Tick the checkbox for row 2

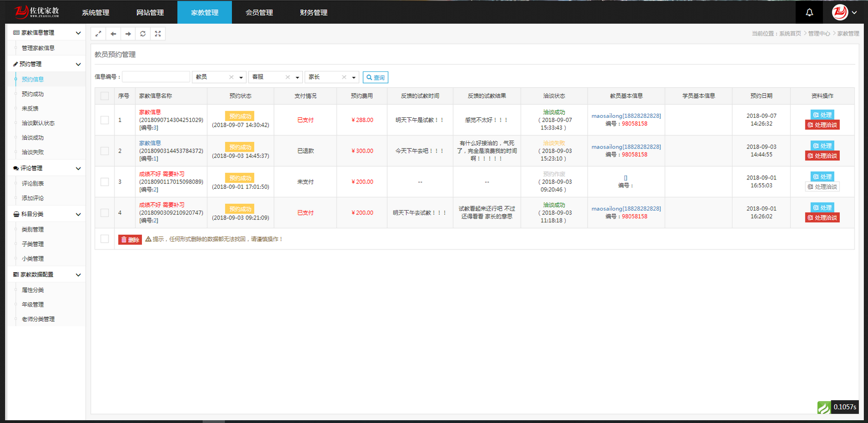[x=105, y=151]
